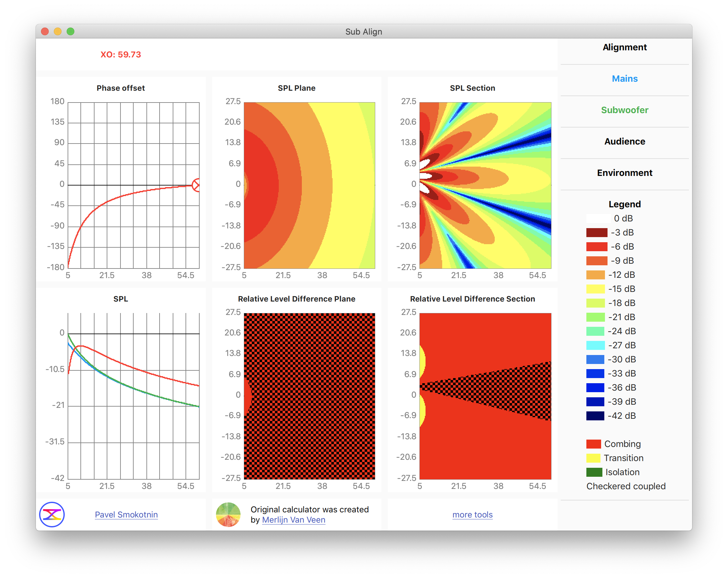Open Merlijn Van Veen link
Image resolution: width=728 pixels, height=578 pixels.
click(294, 520)
